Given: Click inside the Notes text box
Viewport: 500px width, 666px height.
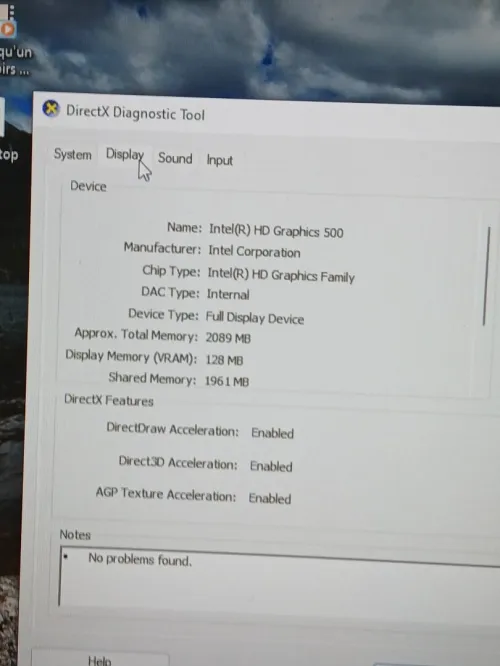Looking at the screenshot, I should click(x=280, y=582).
